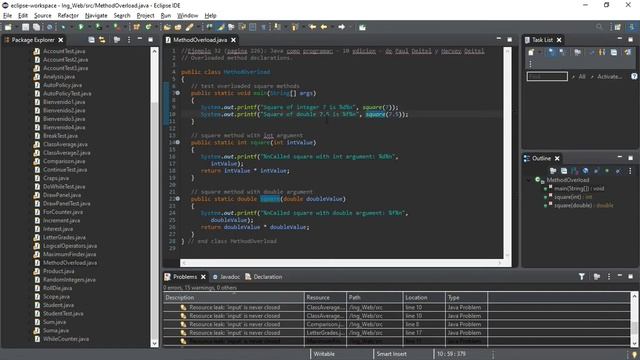Open the Navigate menu

tap(96, 16)
